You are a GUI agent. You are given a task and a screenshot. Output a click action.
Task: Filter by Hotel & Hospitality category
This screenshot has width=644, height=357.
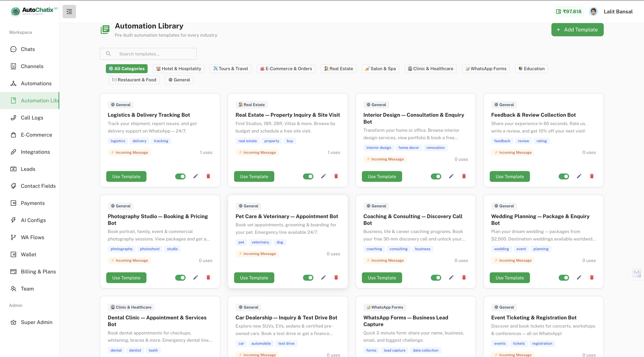(x=179, y=69)
